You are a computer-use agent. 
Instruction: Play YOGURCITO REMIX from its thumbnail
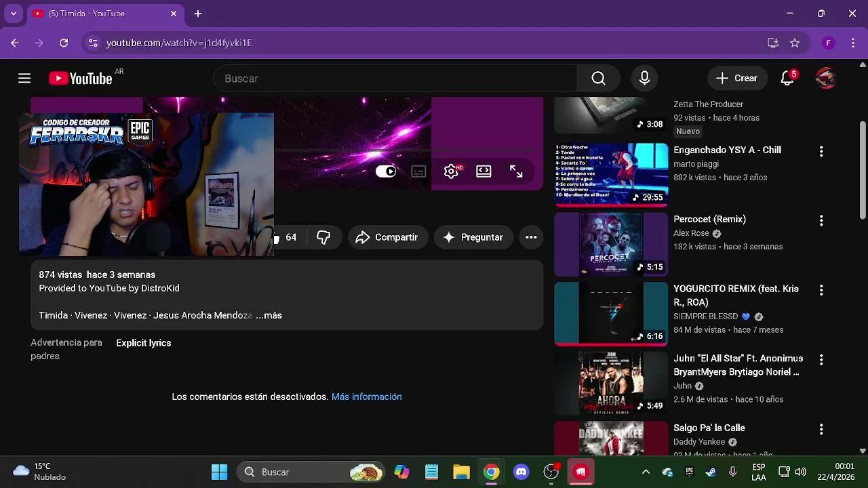pos(611,313)
